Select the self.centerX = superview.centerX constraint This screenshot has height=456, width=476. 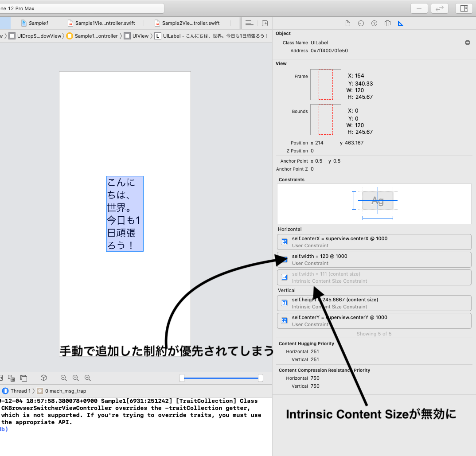point(374,242)
